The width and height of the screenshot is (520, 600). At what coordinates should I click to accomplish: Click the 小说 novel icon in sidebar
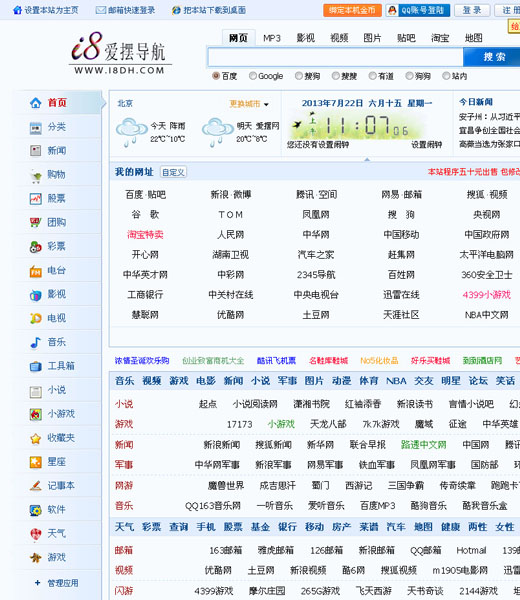click(x=36, y=390)
